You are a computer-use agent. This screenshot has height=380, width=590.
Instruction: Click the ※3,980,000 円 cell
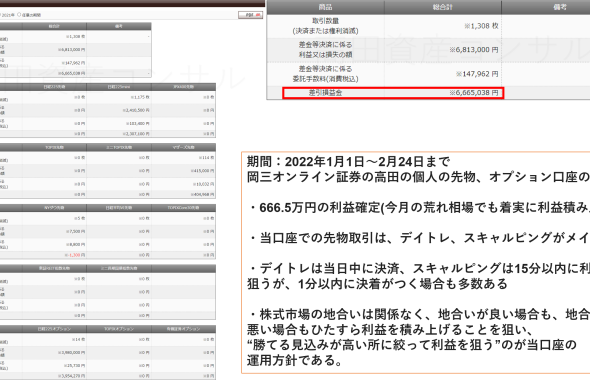(x=71, y=353)
